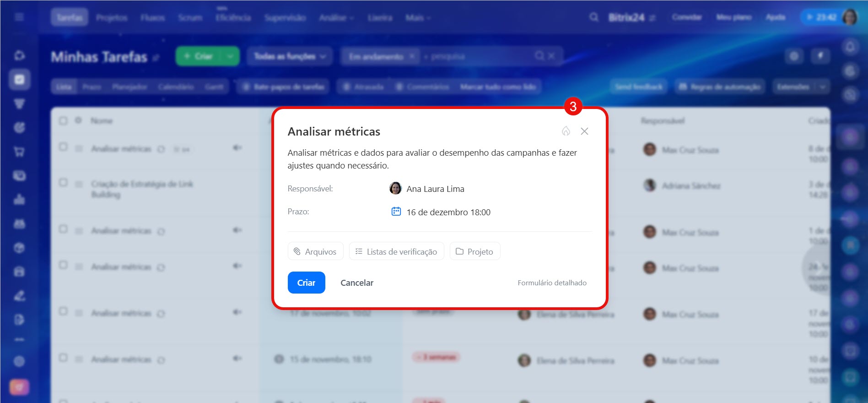The width and height of the screenshot is (868, 403).
Task: Open the notifications bell in right sidebar
Action: click(850, 47)
